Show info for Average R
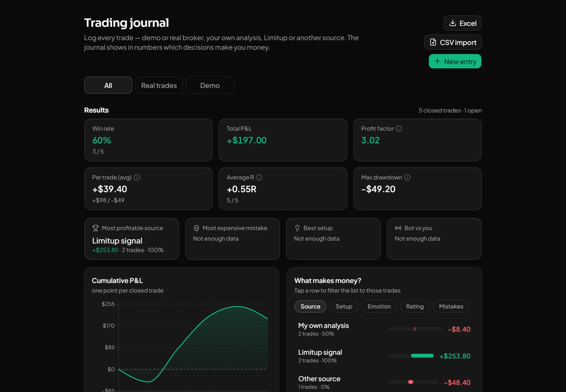The image size is (566, 392). coord(259,177)
